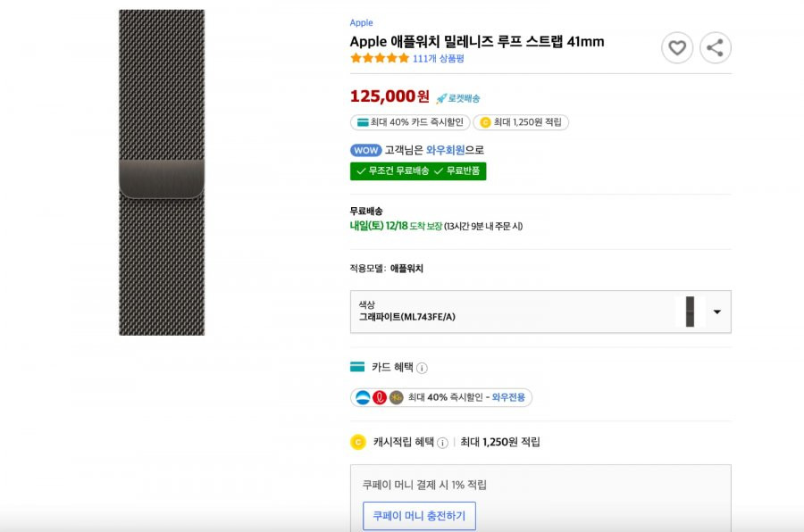Click the 최대 40% 카드 즉시할인 tag
Screen dimensions: 804x532
tap(410, 122)
